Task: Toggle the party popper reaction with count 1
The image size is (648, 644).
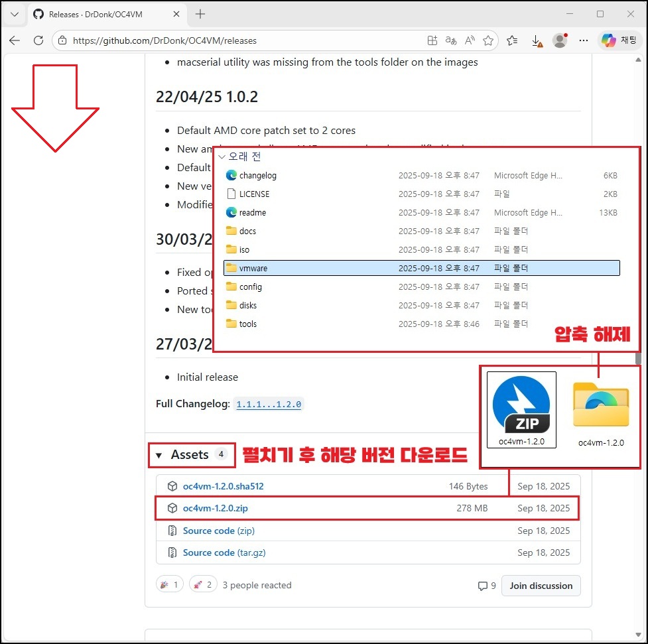Action: coord(169,585)
